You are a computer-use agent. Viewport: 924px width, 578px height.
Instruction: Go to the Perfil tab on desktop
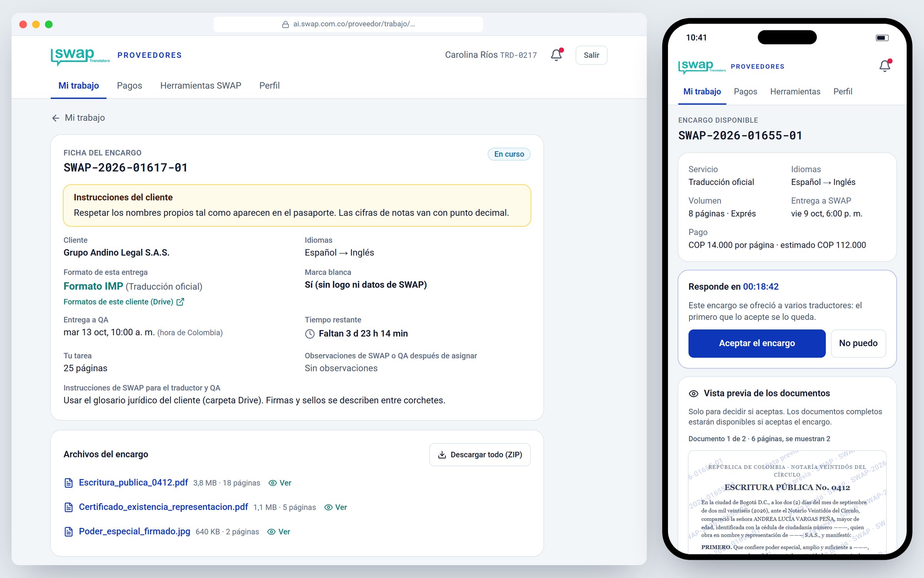click(269, 86)
